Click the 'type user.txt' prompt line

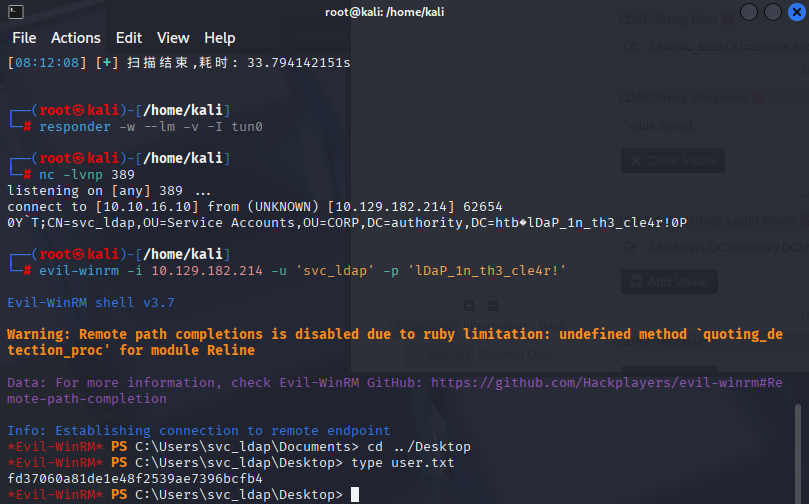pyautogui.click(x=231, y=462)
